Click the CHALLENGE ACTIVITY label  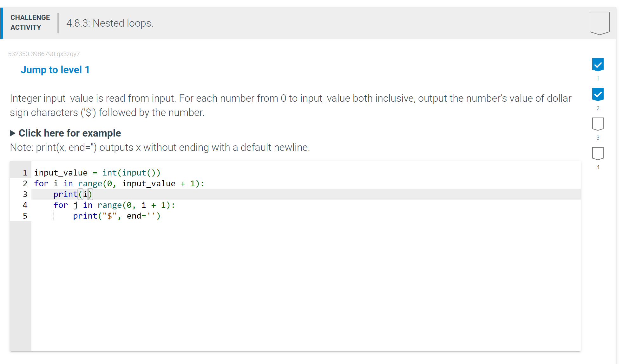pyautogui.click(x=29, y=22)
